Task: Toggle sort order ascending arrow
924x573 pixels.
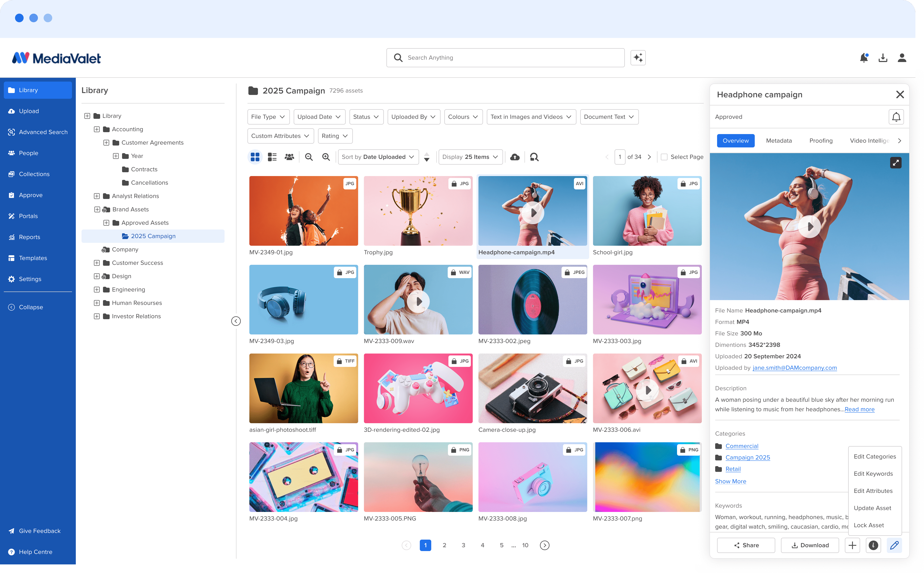Action: click(426, 154)
